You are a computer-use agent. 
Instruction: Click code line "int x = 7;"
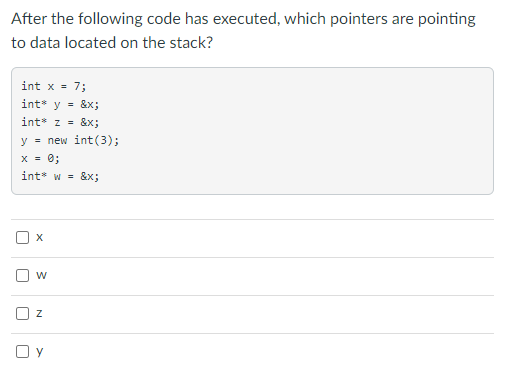point(54,86)
